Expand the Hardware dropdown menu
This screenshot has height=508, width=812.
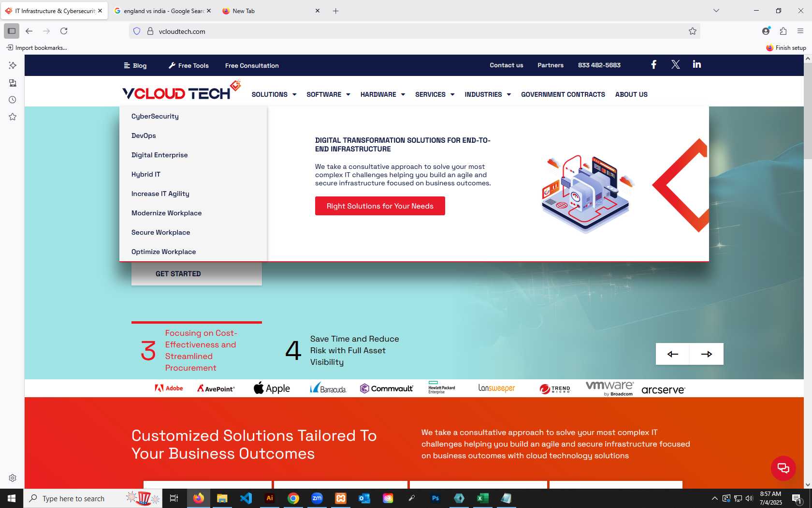[383, 95]
